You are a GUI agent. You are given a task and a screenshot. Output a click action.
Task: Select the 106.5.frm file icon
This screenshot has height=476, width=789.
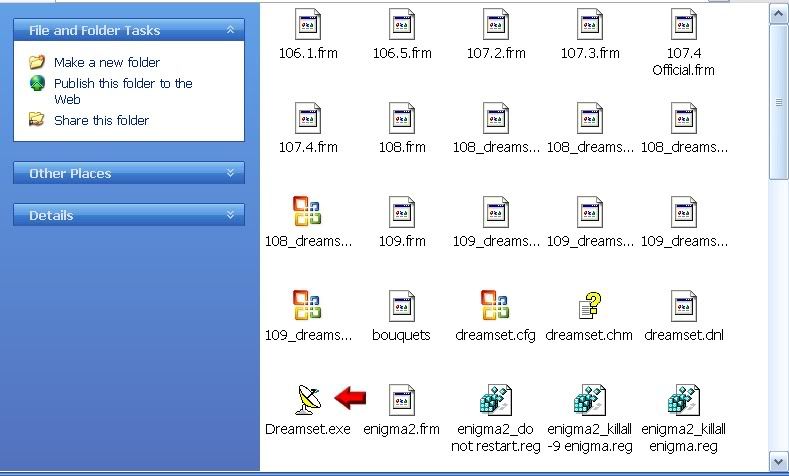tap(402, 24)
